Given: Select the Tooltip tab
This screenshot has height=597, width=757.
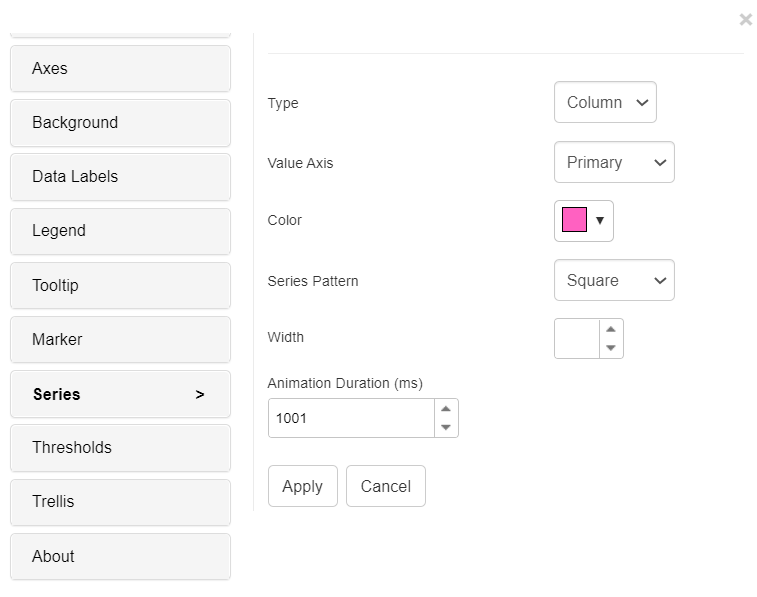Looking at the screenshot, I should pyautogui.click(x=120, y=286).
